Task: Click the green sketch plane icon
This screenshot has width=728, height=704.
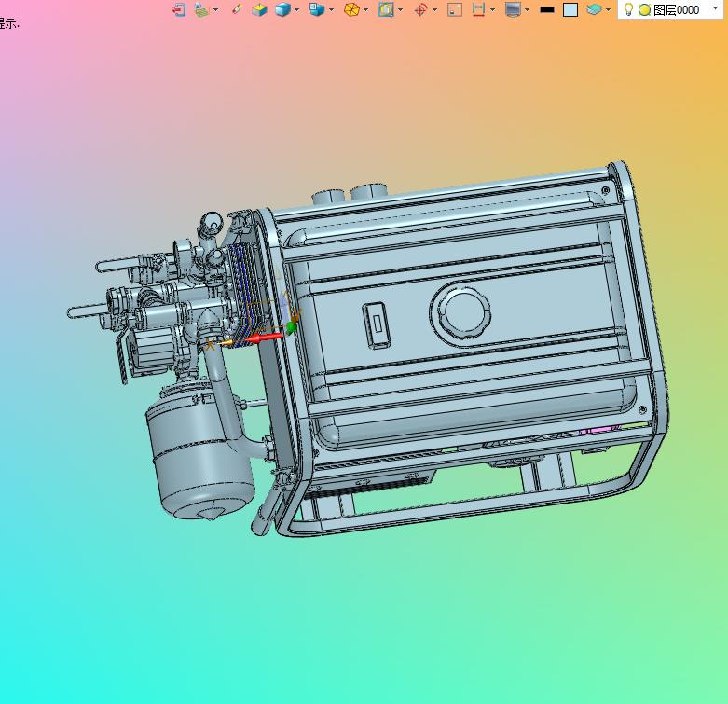Action: [x=201, y=9]
